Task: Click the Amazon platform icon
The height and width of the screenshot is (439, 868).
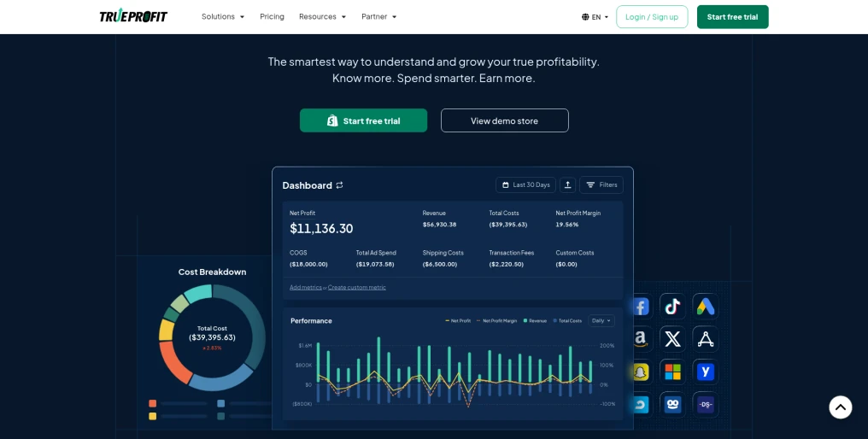Action: coord(641,339)
